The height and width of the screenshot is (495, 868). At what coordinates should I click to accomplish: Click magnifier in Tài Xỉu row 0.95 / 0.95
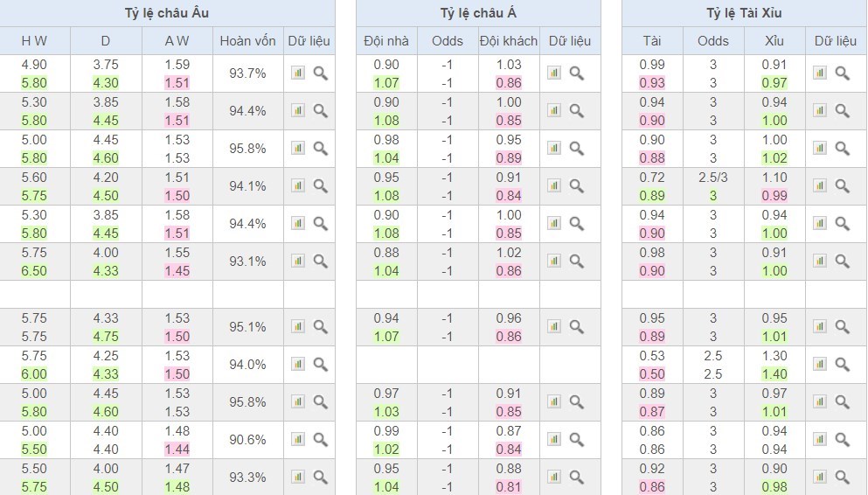click(x=843, y=327)
